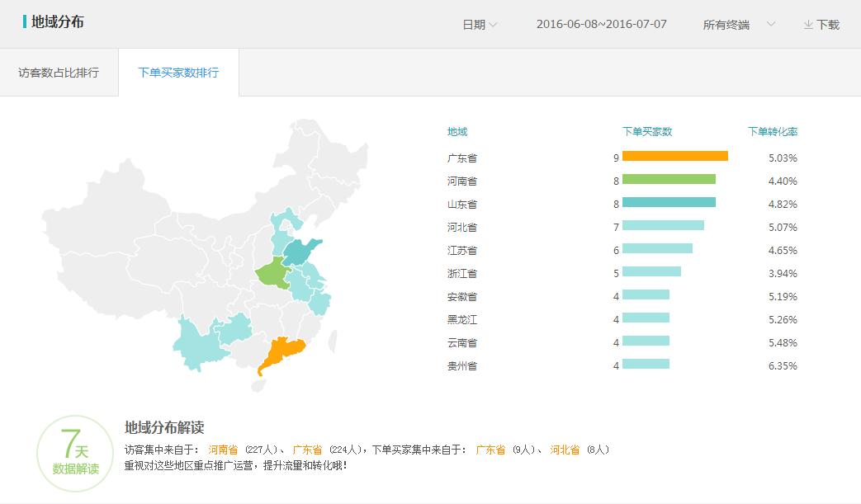Viewport: 861px width, 504px height.
Task: Switch to the 下单买家数排行 tab
Action: coord(177,73)
